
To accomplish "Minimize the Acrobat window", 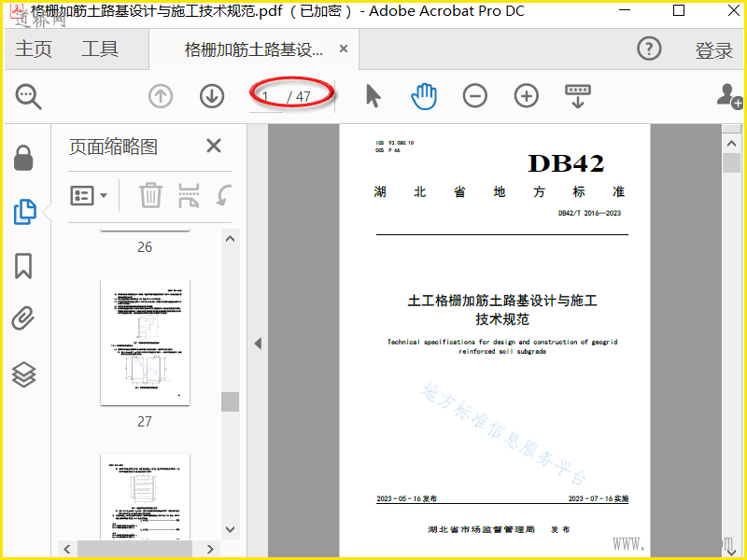I will [x=624, y=10].
